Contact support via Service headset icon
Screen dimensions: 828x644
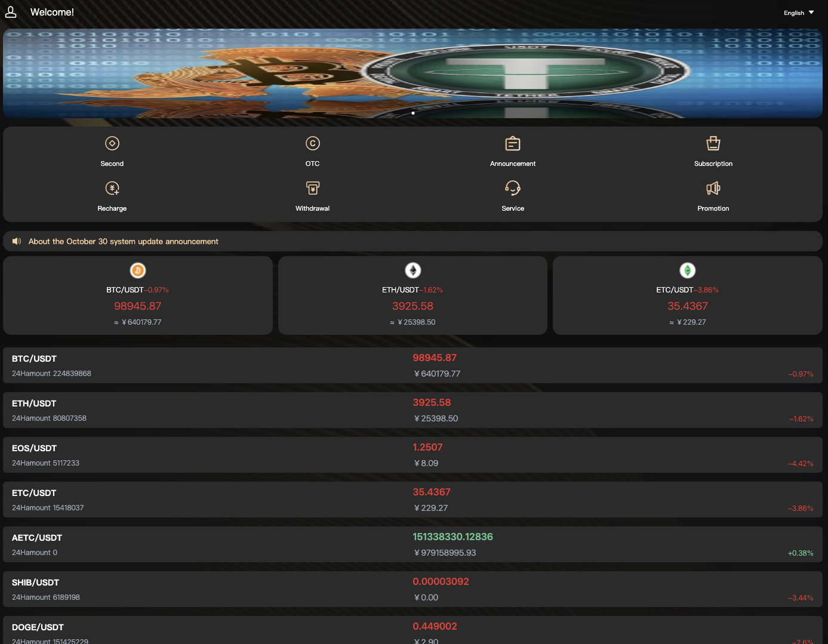[513, 188]
